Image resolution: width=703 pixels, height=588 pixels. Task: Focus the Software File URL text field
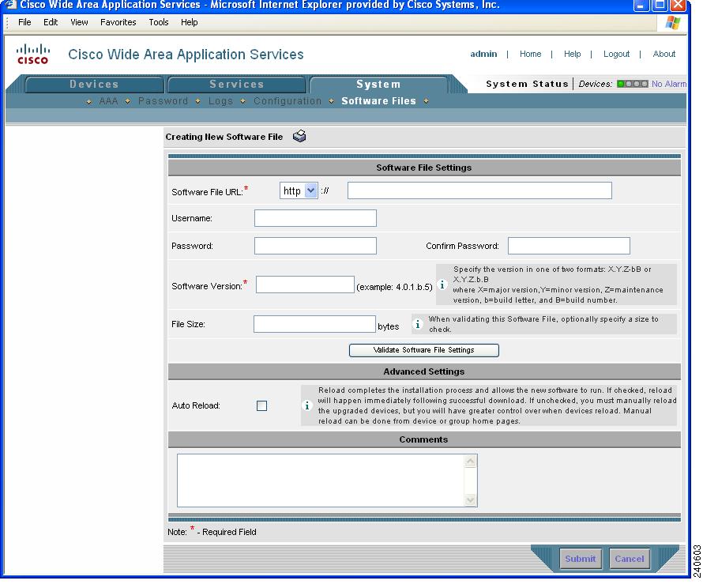pyautogui.click(x=479, y=190)
